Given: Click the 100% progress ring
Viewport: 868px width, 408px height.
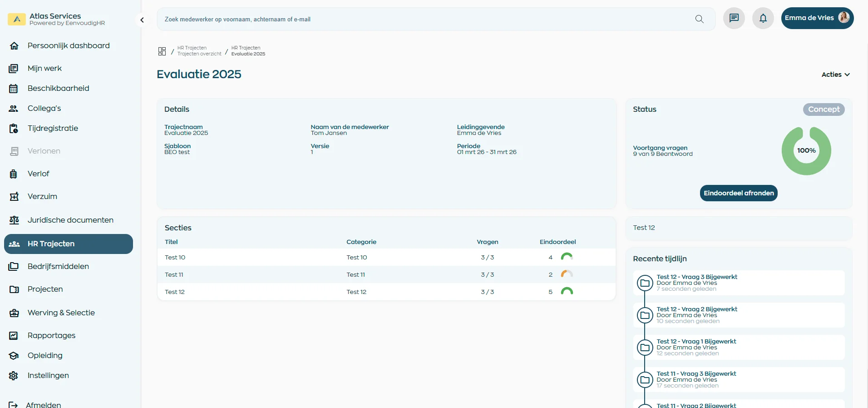Looking at the screenshot, I should point(806,151).
